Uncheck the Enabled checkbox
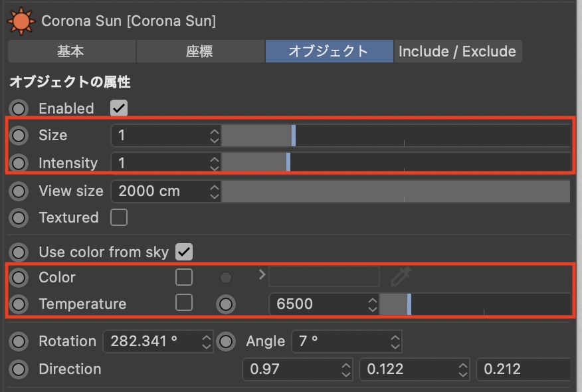The height and width of the screenshot is (392, 582). coord(119,108)
